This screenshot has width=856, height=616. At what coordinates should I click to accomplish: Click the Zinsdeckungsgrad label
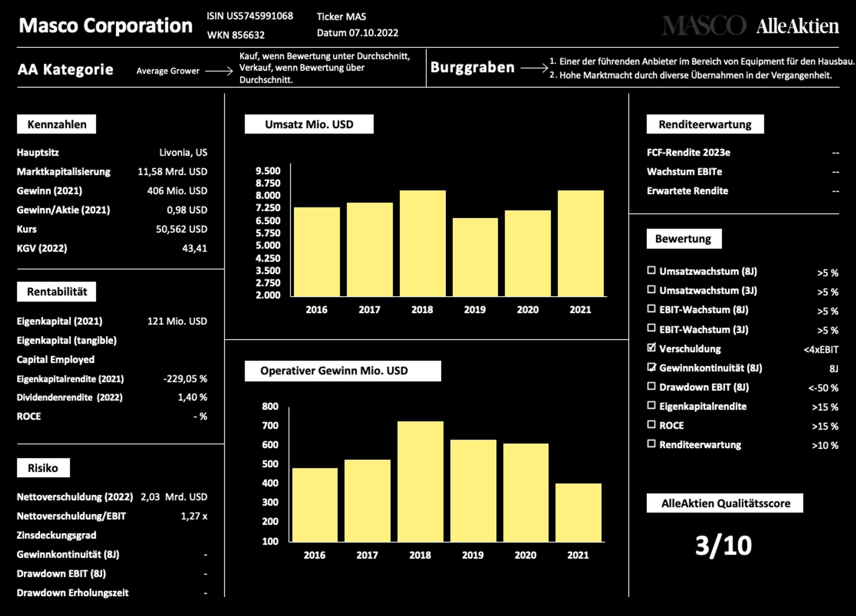point(57,535)
